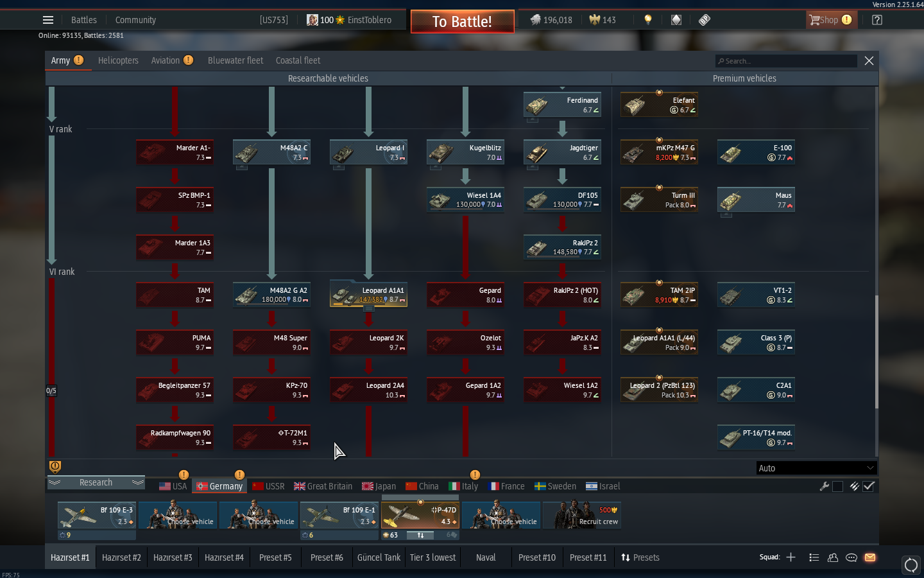This screenshot has height=578, width=924.
Task: Open the Shop button
Action: click(830, 20)
